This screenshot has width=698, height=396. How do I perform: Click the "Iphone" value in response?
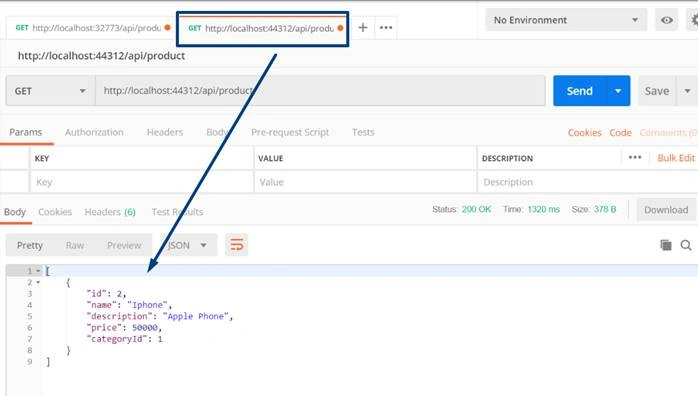pyautogui.click(x=147, y=305)
